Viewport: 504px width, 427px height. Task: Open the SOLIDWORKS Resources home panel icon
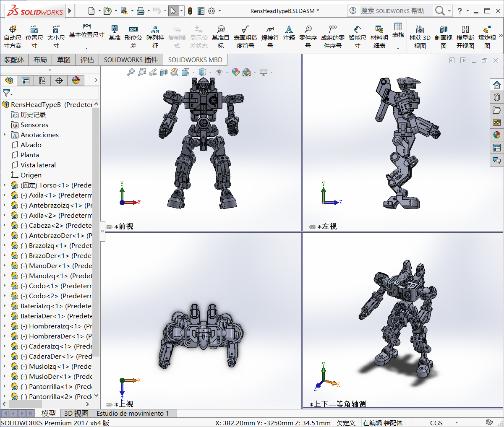point(497,85)
